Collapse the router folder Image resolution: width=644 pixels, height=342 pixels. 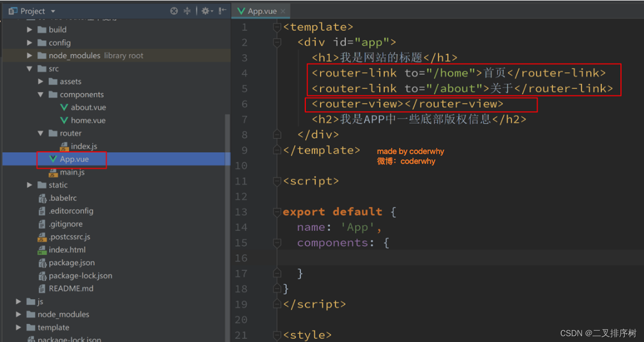41,133
